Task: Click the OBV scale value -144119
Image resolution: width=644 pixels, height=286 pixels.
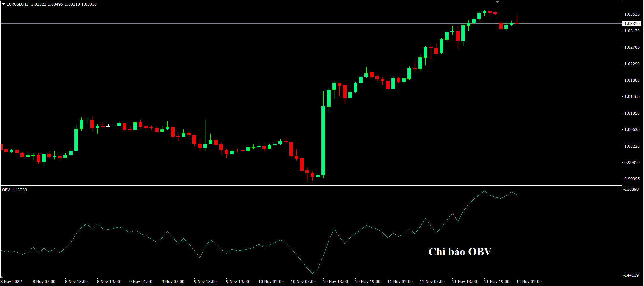Action: click(x=631, y=275)
